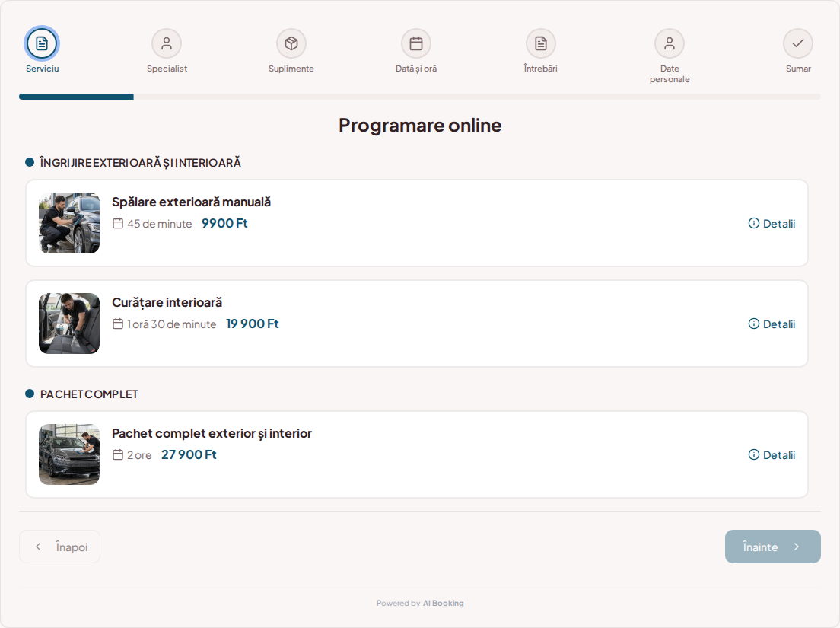Choose the Curățare interioară service title

(x=167, y=303)
